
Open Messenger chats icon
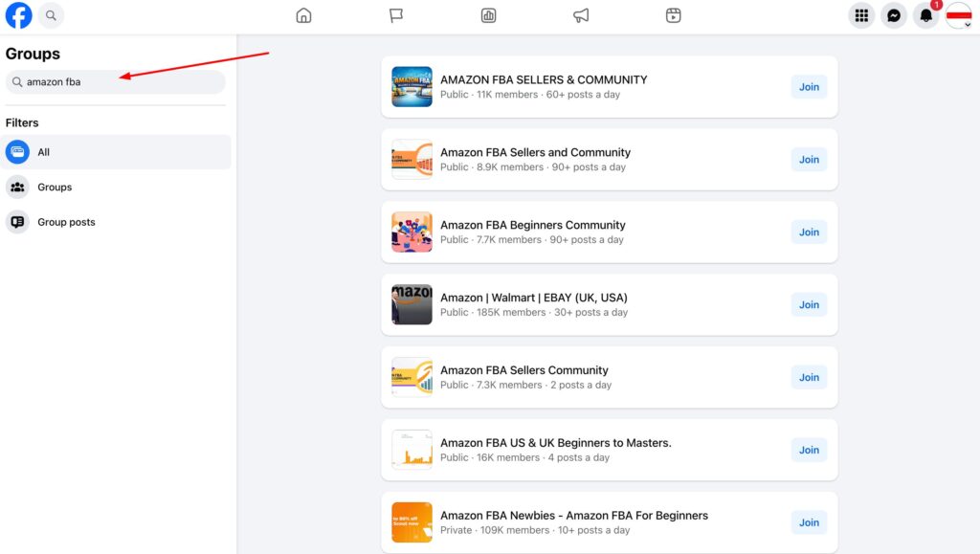(894, 15)
